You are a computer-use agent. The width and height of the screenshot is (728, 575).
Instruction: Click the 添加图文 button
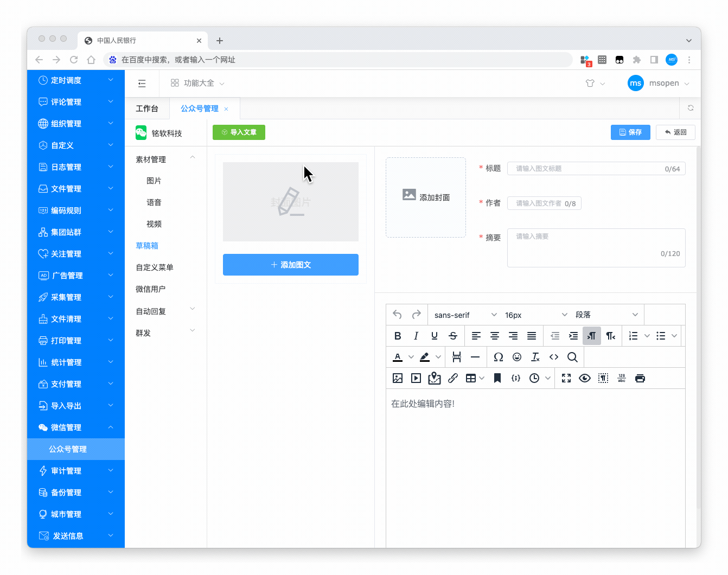tap(291, 265)
